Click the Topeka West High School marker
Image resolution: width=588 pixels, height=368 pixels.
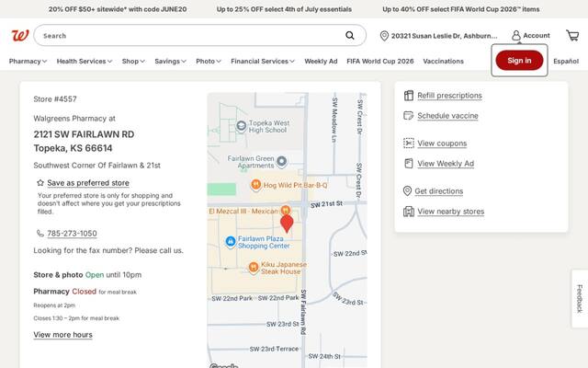coord(241,126)
